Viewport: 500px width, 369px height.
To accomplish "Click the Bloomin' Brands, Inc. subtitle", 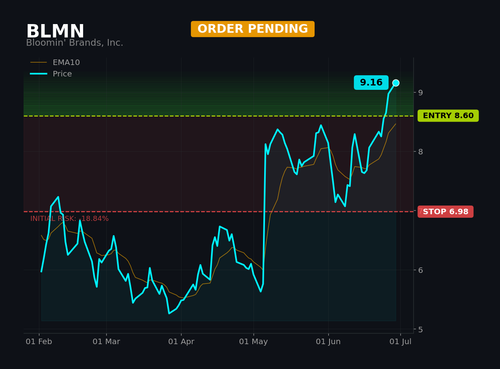I will tap(75, 43).
